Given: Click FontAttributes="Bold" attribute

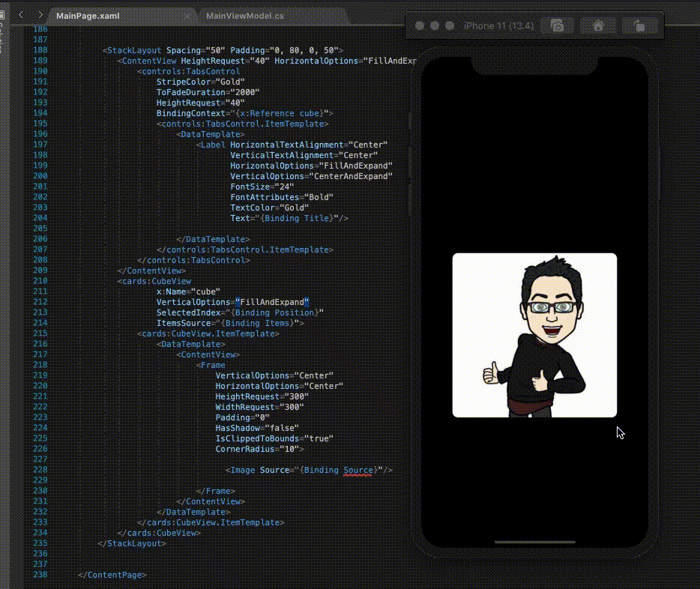Looking at the screenshot, I should (282, 197).
